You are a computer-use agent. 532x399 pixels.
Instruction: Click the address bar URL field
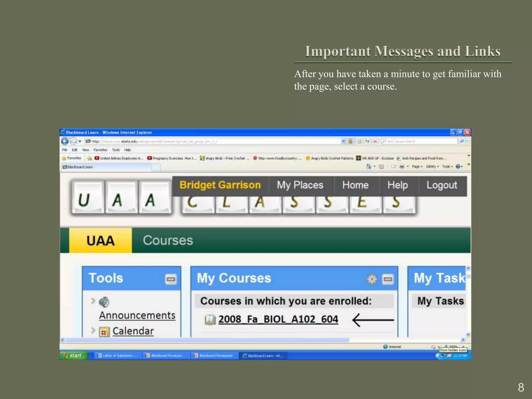click(x=213, y=141)
